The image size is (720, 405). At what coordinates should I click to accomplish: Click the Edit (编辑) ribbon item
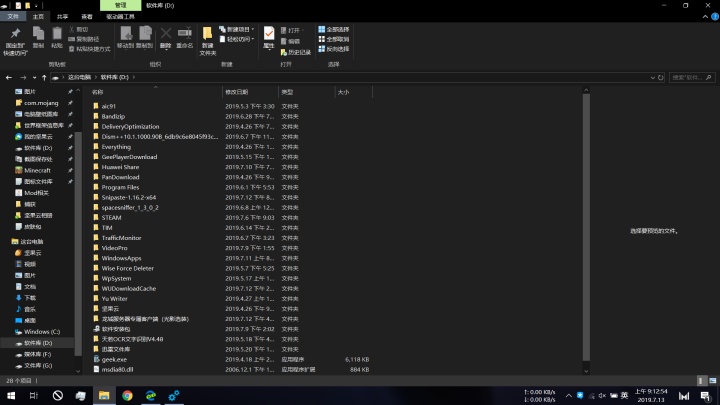pyautogui.click(x=290, y=41)
